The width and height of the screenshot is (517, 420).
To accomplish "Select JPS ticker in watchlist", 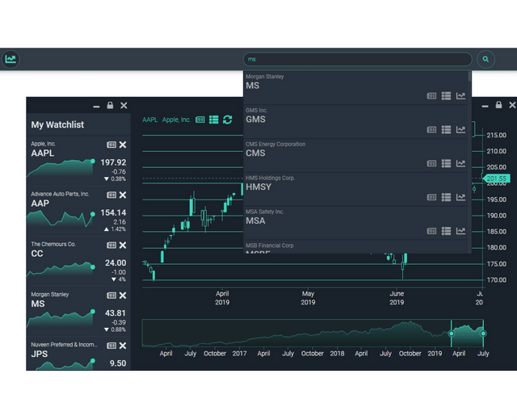I will point(40,354).
